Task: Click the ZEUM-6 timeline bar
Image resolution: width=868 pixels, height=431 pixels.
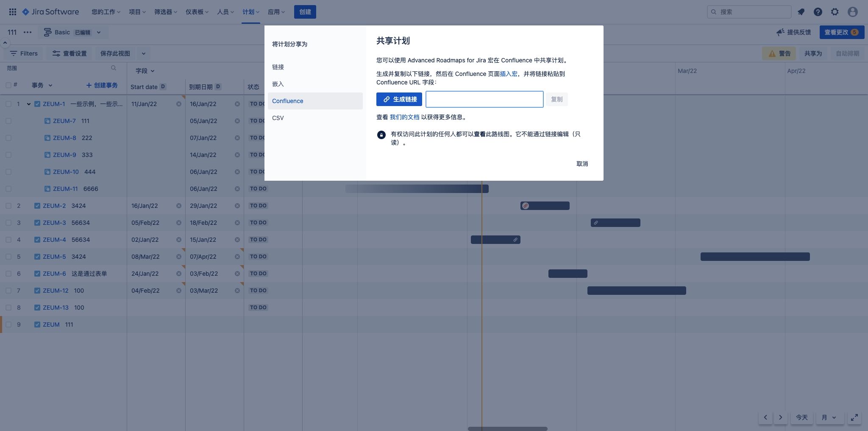Action: point(568,274)
